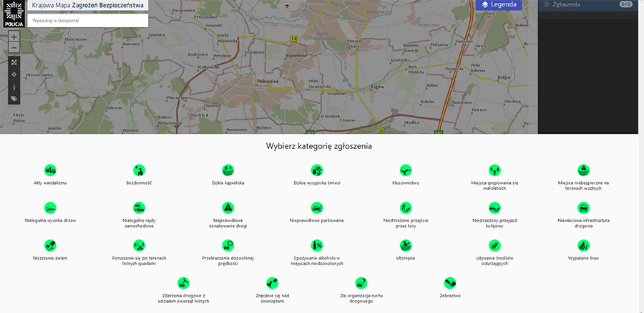Open the paragraph regulations icon

click(14, 87)
